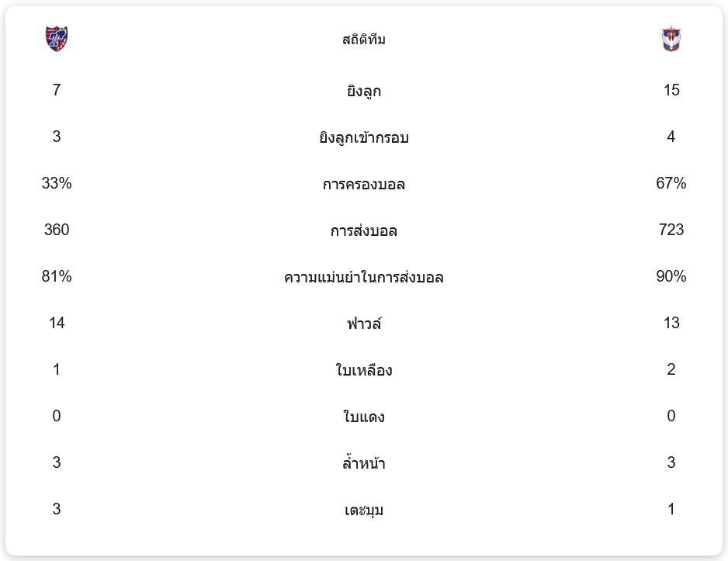Click the left team crest logo
This screenshot has width=728, height=561.
coord(56,39)
